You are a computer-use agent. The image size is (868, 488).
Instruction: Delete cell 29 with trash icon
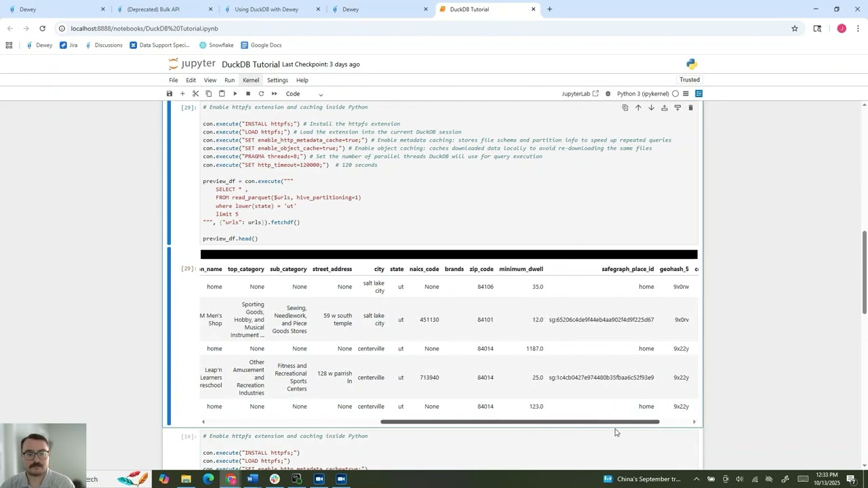[690, 108]
